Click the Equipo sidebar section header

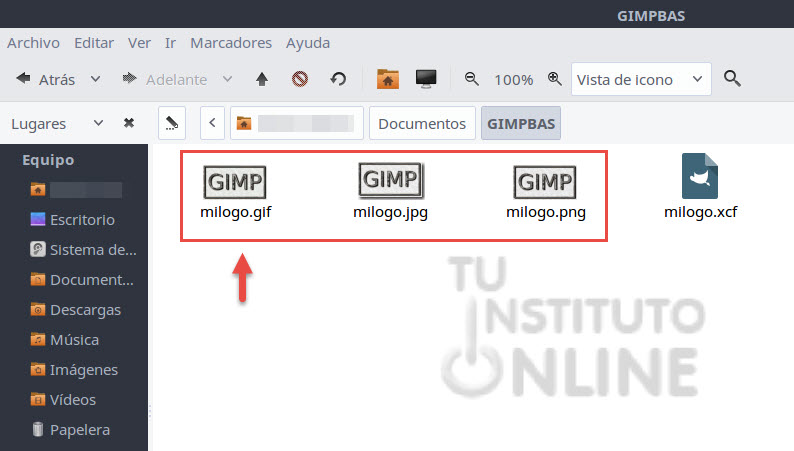pyautogui.click(x=48, y=160)
